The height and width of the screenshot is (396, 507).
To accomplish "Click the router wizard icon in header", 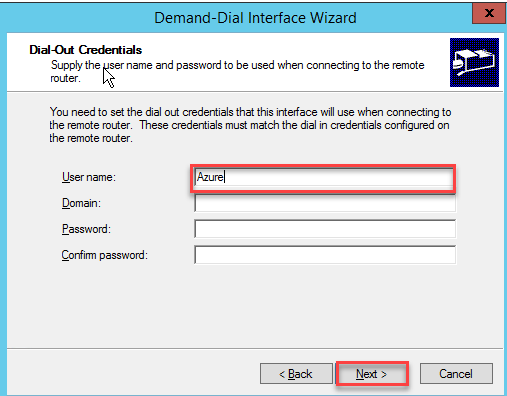I will tap(474, 62).
